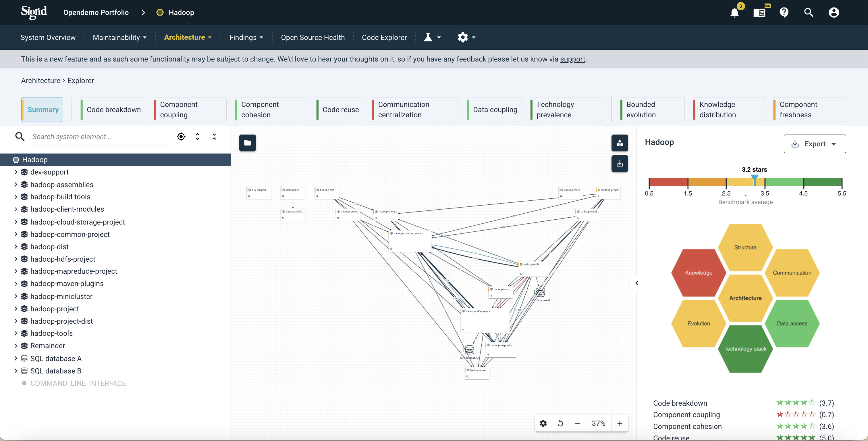
Task: Open System Overview page
Action: (x=48, y=37)
